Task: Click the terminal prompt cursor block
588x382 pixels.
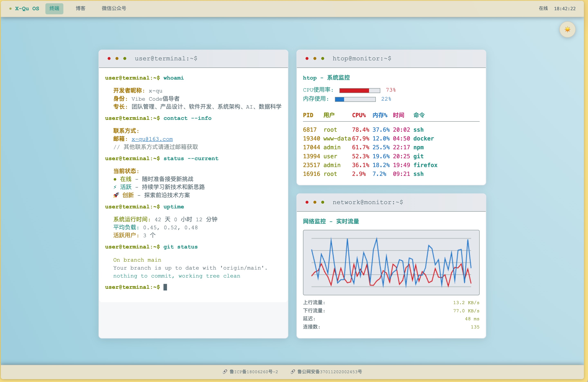Action: tap(165, 287)
